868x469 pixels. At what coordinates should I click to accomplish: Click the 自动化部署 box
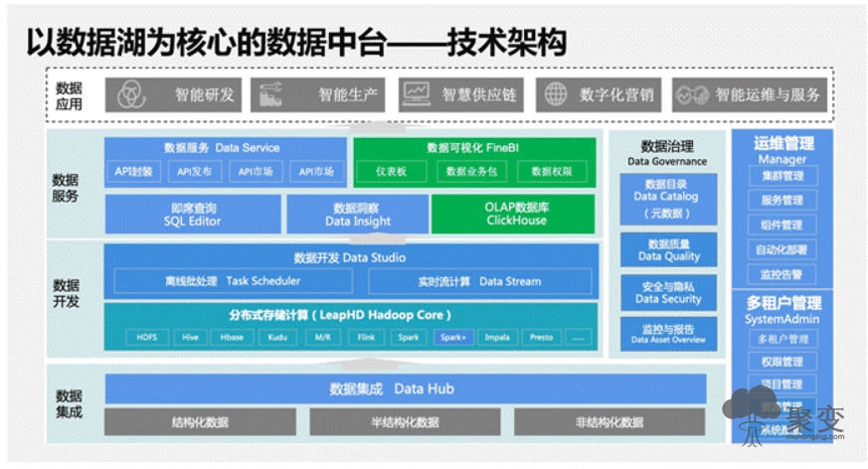[782, 250]
